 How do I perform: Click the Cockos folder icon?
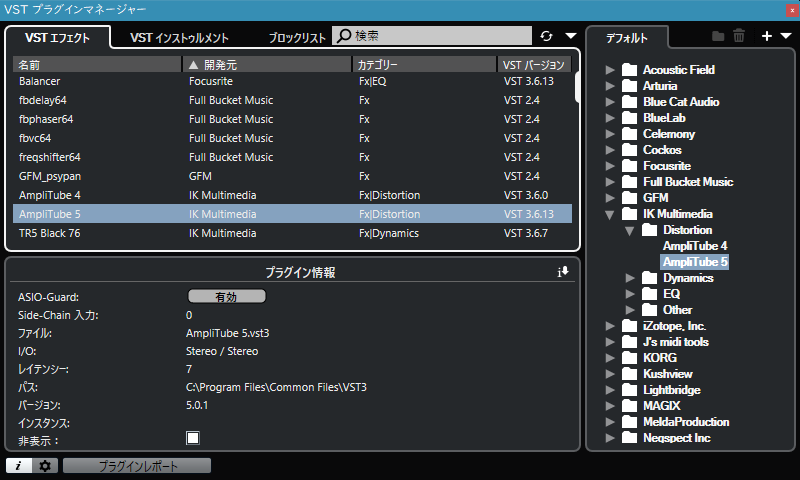click(x=630, y=149)
